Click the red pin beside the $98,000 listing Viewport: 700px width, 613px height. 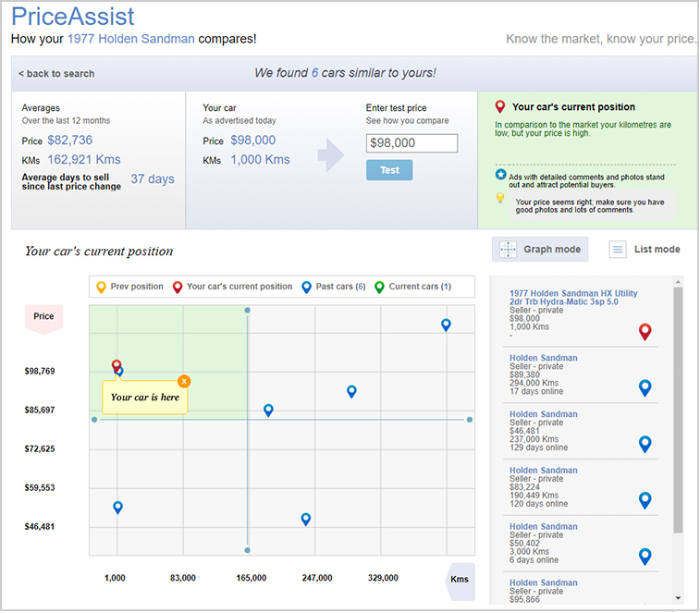click(x=645, y=332)
